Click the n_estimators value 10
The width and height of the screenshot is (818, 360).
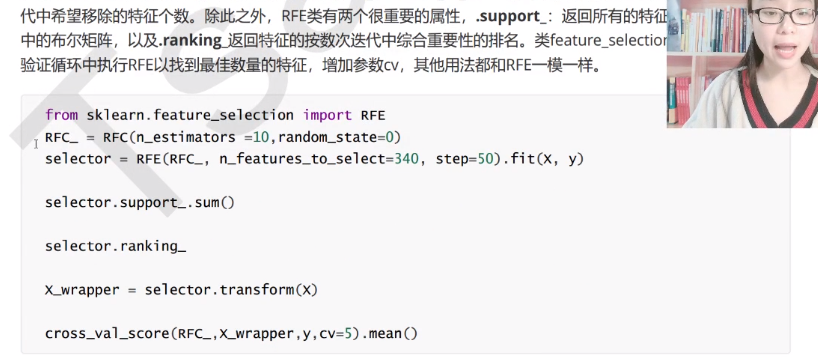click(x=261, y=137)
